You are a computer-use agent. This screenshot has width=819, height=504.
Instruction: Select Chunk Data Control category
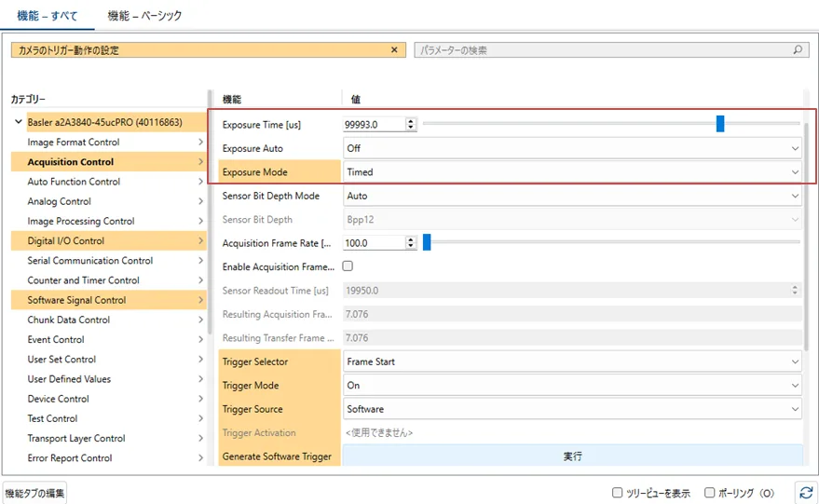point(109,320)
